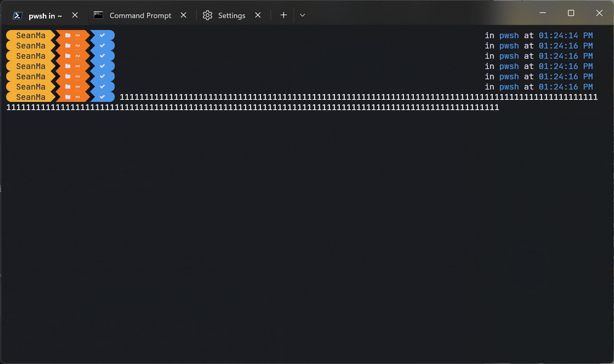This screenshot has width=614, height=364.
Task: Close the Command Prompt tab
Action: tap(183, 15)
